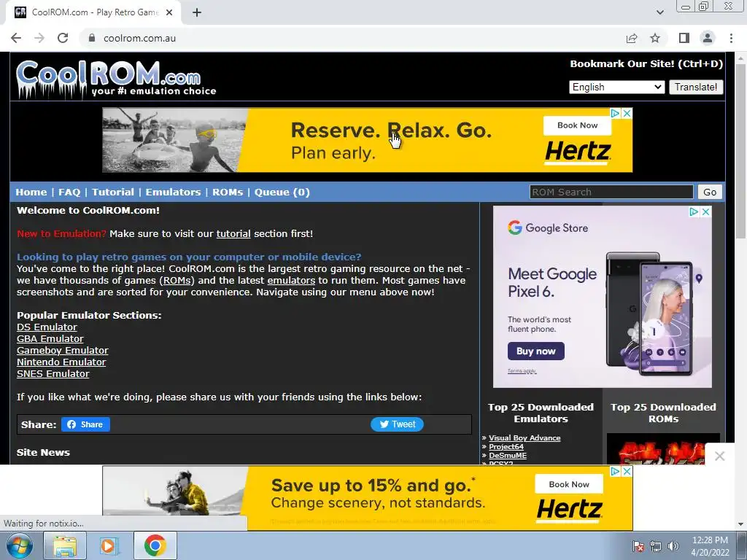Close the top Hertz banner ad
Image resolution: width=747 pixels, height=560 pixels.
[627, 113]
